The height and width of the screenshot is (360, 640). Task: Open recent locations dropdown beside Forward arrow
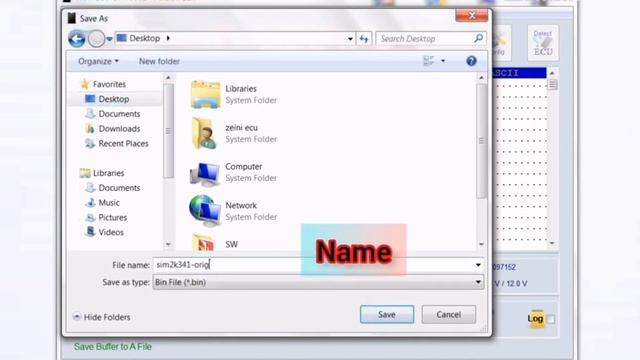[109, 39]
